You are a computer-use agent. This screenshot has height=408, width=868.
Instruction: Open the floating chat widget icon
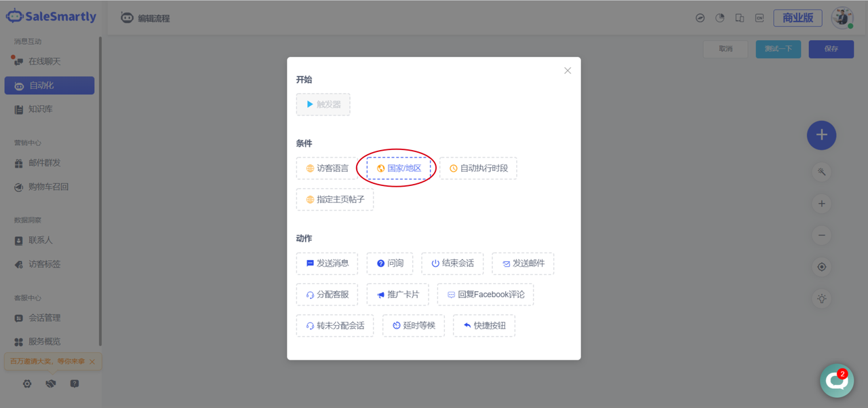pos(836,381)
